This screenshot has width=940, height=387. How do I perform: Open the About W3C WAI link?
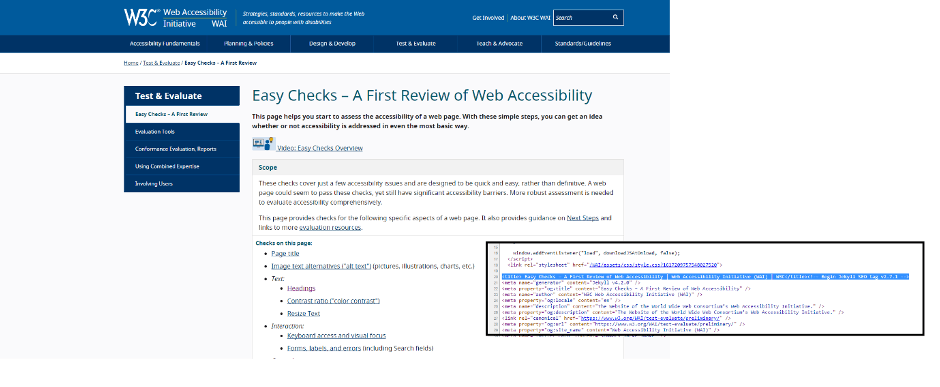pos(530,18)
